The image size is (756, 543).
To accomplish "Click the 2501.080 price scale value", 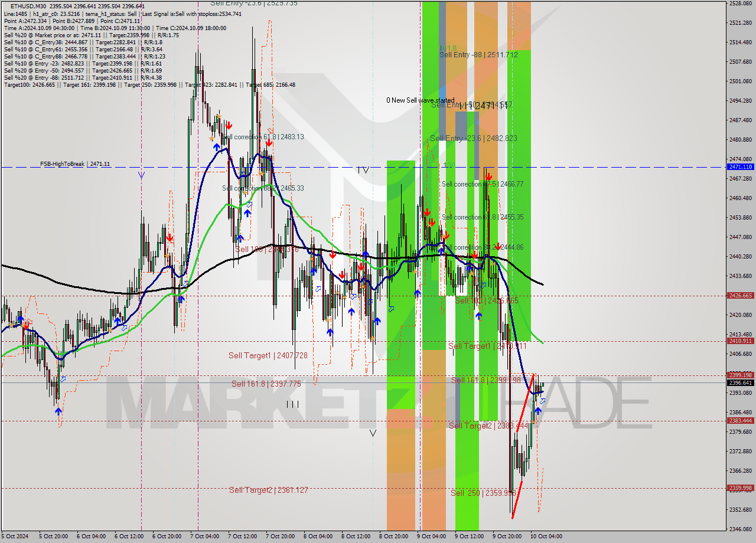I will click(740, 81).
